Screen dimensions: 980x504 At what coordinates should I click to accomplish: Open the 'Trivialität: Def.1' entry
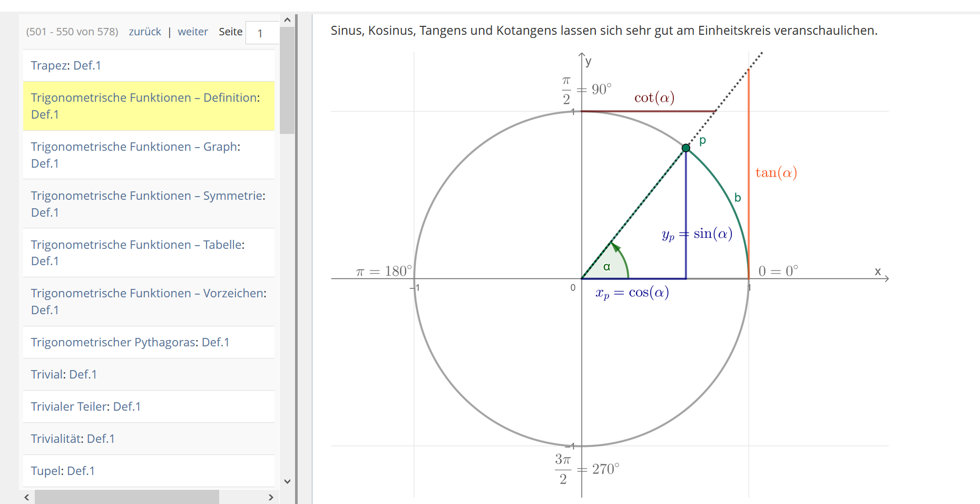[73, 439]
